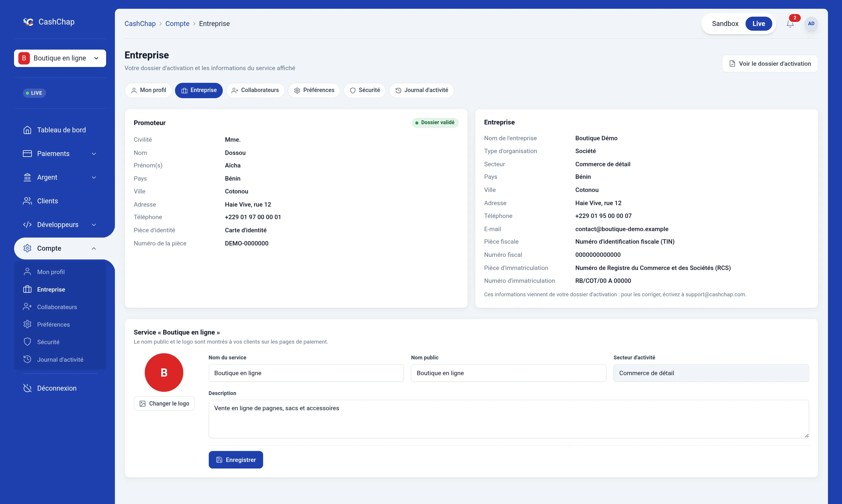
Task: Click Changer le logo button
Action: (x=164, y=403)
